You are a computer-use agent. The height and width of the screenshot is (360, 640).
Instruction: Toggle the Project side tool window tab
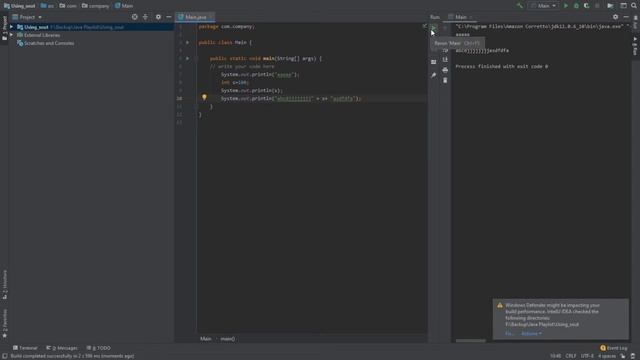[x=4, y=28]
